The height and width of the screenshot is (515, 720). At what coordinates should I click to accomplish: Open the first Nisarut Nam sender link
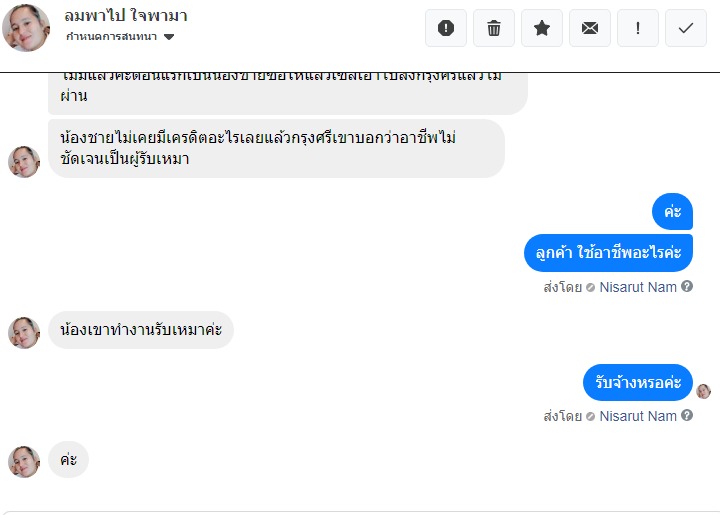pyautogui.click(x=638, y=287)
